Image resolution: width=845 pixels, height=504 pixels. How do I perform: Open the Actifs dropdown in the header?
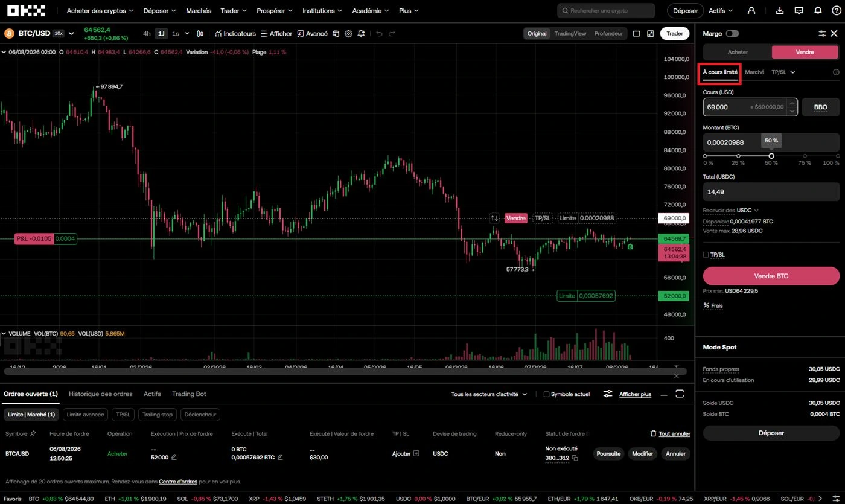(721, 11)
